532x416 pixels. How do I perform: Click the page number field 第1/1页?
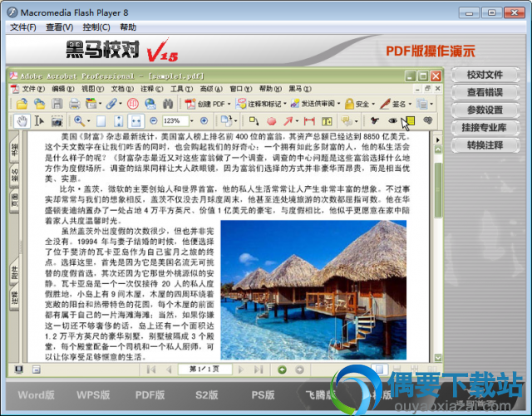205,370
